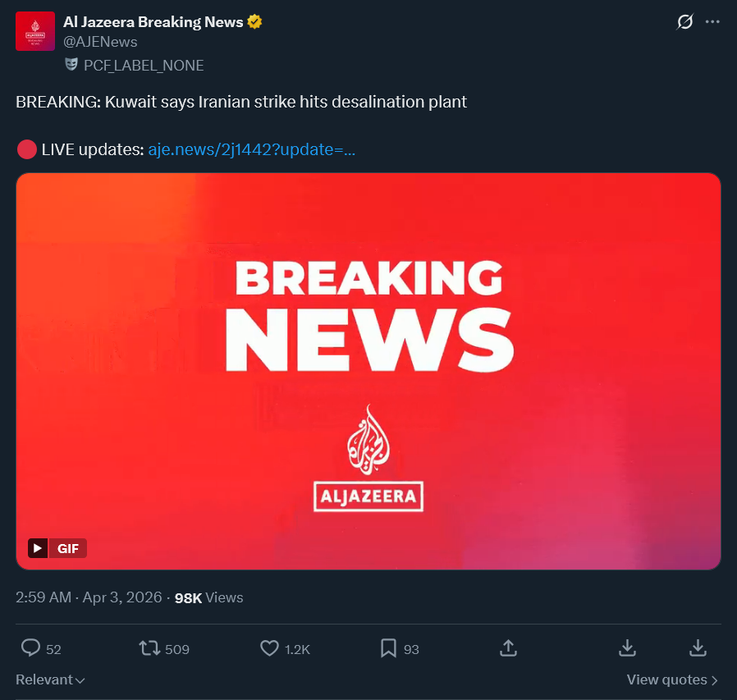Click the 98K Views count
737x700 pixels.
(208, 597)
